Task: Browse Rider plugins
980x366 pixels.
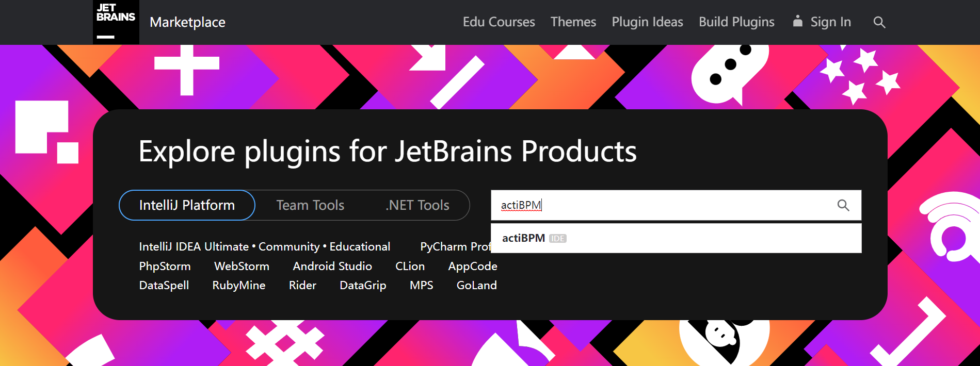Action: click(302, 285)
